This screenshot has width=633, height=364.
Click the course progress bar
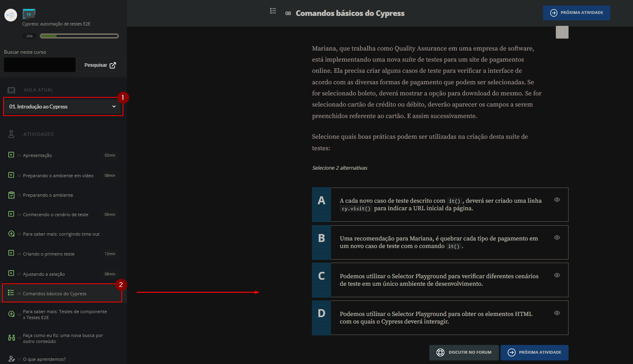coord(79,36)
